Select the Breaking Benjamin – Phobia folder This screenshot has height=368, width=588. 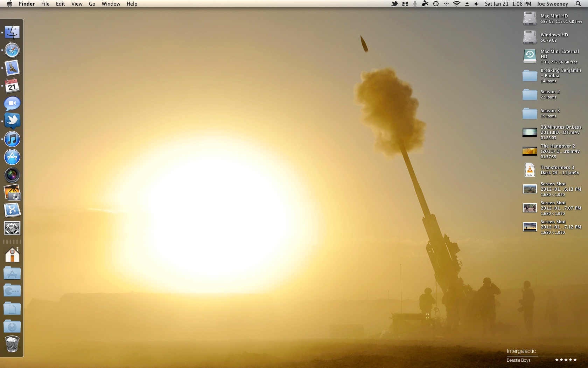pos(530,75)
